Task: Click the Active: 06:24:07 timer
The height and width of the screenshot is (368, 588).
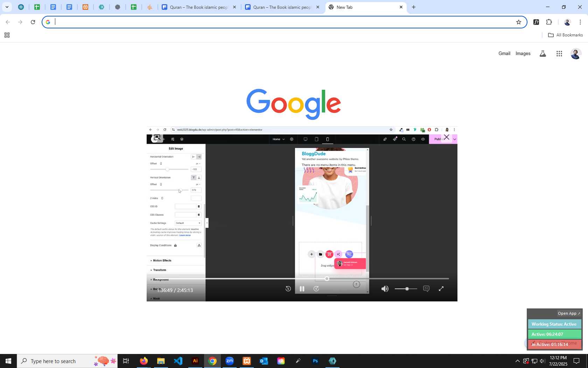Action: click(x=554, y=334)
